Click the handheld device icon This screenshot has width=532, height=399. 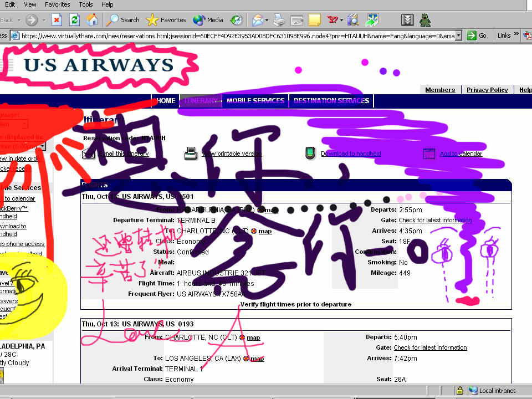[310, 153]
